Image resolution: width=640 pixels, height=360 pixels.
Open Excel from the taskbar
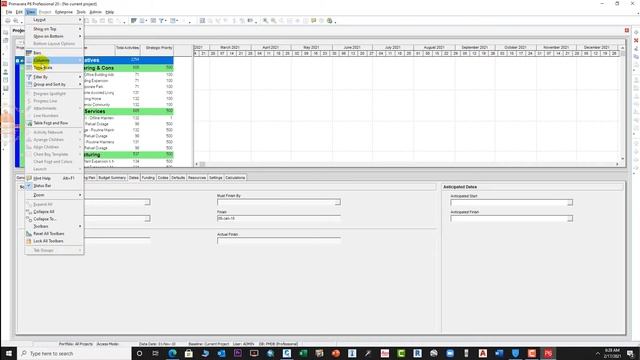[303, 353]
